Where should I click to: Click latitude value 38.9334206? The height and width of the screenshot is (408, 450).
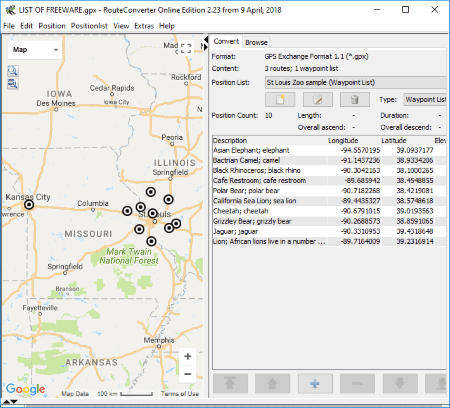(x=415, y=160)
